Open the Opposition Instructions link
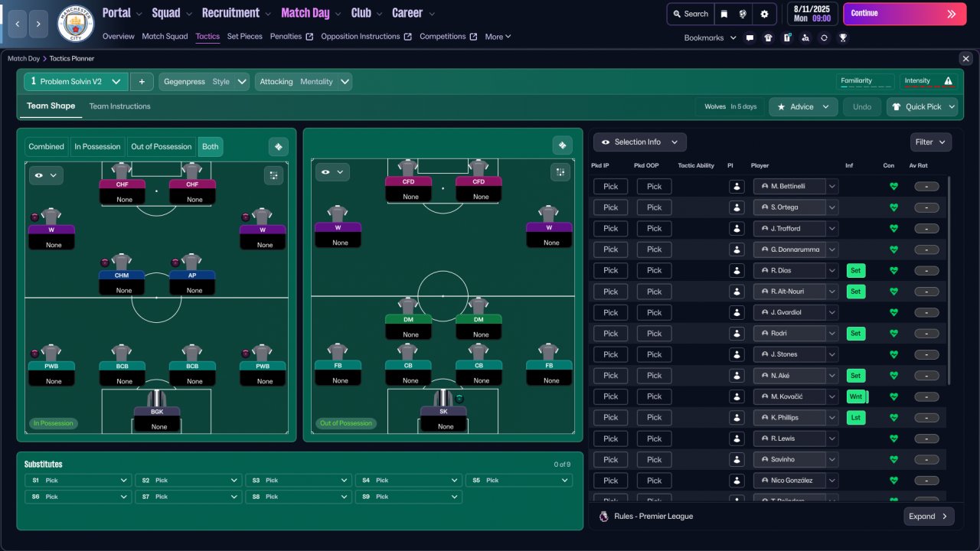Screen dimensions: 980x551 [366, 37]
